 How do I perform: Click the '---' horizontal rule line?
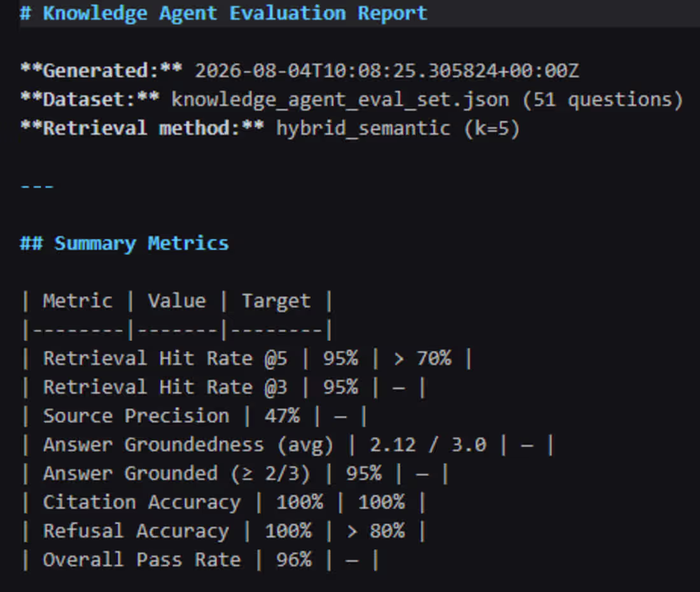pos(37,186)
